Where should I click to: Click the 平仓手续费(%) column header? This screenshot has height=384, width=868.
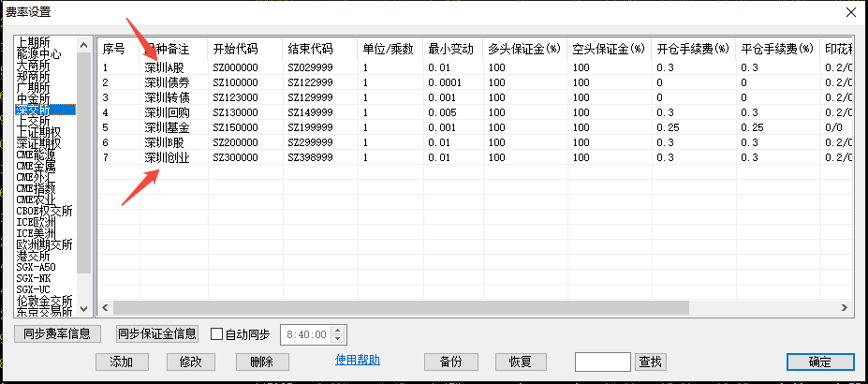[x=778, y=50]
